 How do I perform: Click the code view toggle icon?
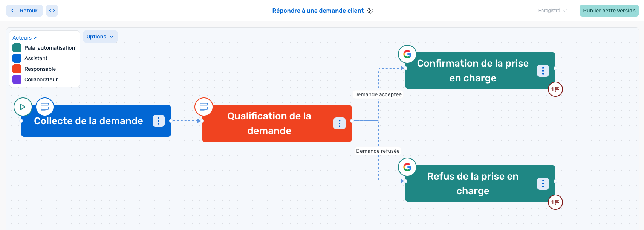(52, 11)
